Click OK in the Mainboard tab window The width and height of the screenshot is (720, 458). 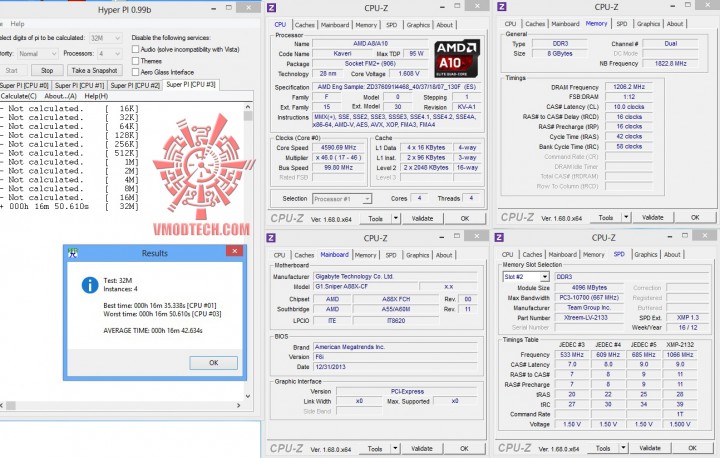[464, 448]
